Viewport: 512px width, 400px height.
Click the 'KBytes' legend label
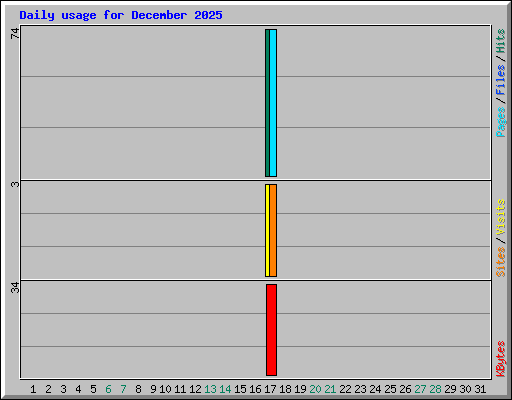coord(501,359)
